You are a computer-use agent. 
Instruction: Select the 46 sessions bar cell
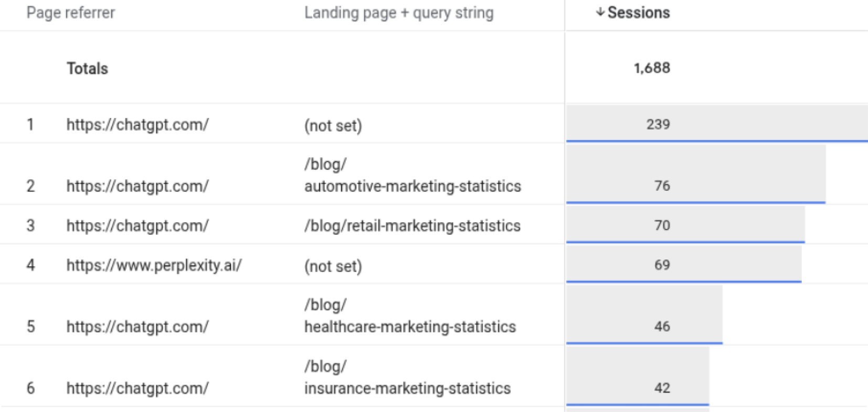(x=644, y=315)
